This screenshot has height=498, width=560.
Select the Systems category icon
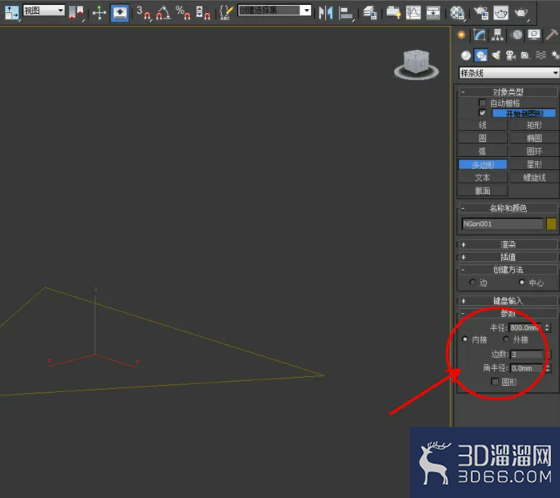pos(555,55)
